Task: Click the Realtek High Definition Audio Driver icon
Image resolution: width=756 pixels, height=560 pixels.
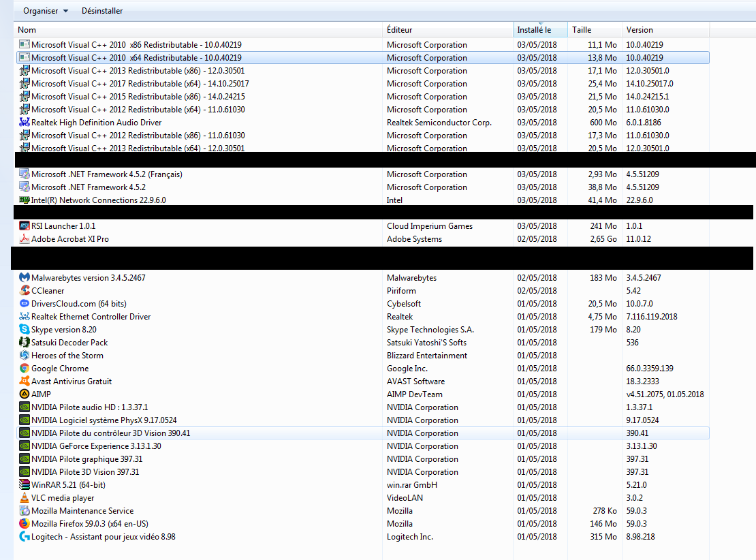Action: 24,122
